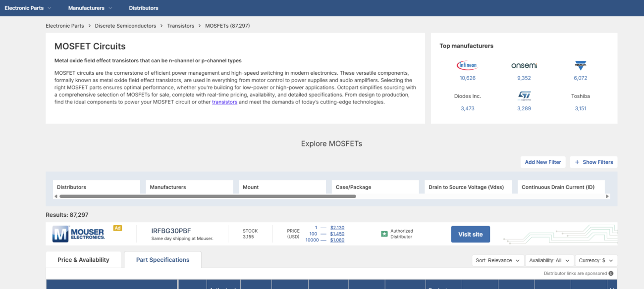Switch to Part Specifications tab
The image size is (644, 289).
(x=163, y=260)
